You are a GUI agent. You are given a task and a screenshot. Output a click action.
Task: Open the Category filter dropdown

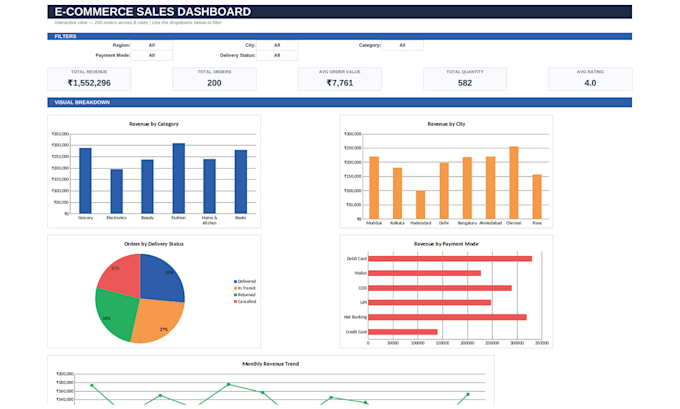click(402, 45)
